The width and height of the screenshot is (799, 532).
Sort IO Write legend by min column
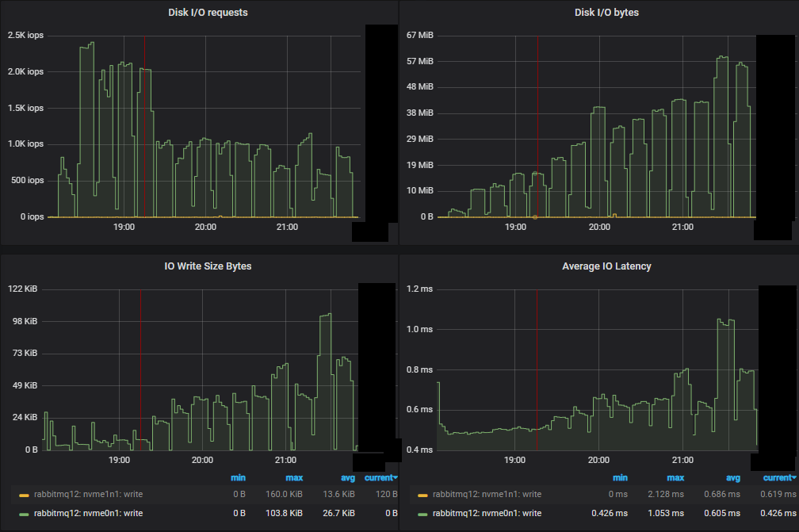(x=238, y=477)
